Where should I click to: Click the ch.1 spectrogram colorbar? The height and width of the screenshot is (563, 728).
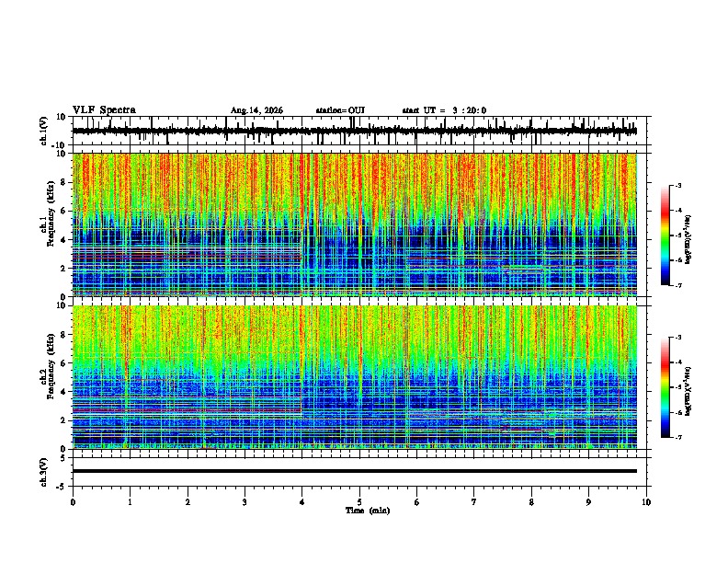pyautogui.click(x=665, y=236)
